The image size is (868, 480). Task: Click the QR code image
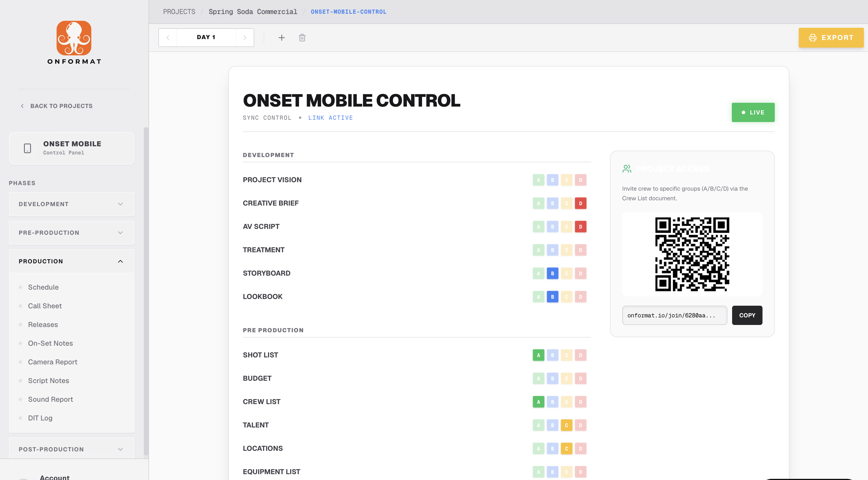tap(692, 254)
